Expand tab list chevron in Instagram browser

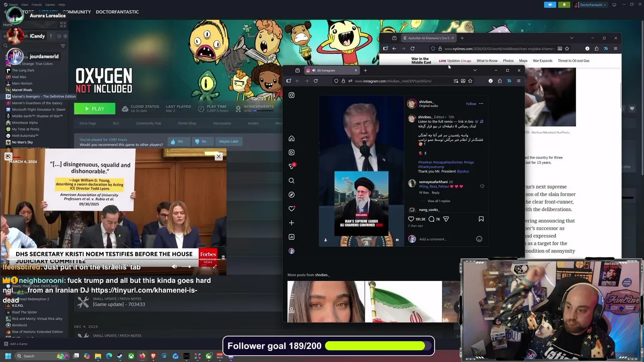[474, 70]
